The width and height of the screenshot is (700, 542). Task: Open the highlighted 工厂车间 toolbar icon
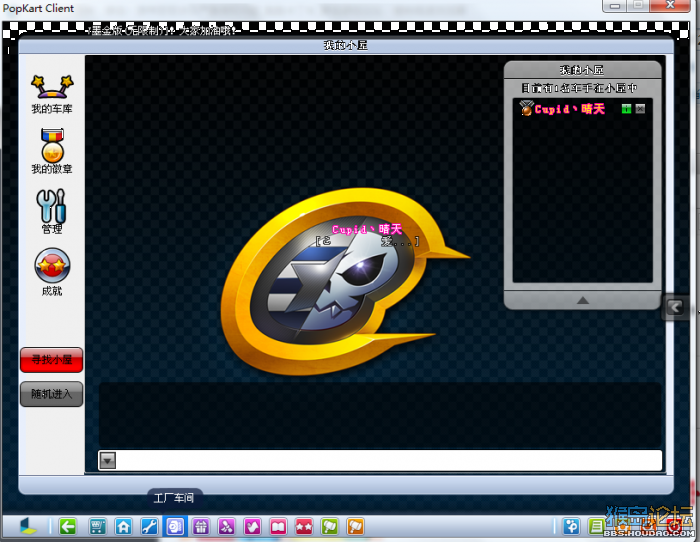pyautogui.click(x=175, y=527)
